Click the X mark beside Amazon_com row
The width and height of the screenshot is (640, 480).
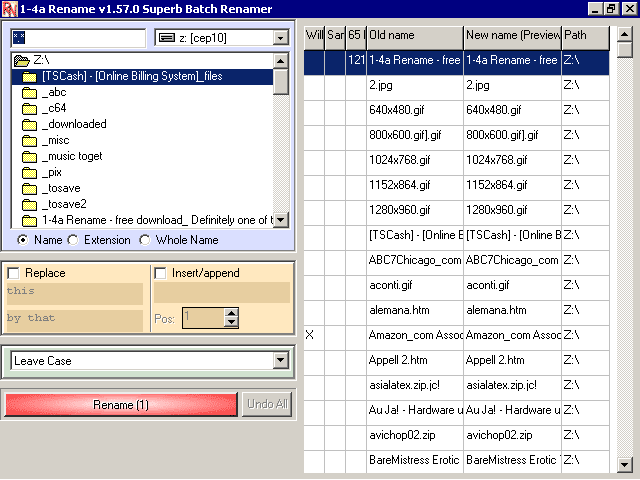pos(310,335)
